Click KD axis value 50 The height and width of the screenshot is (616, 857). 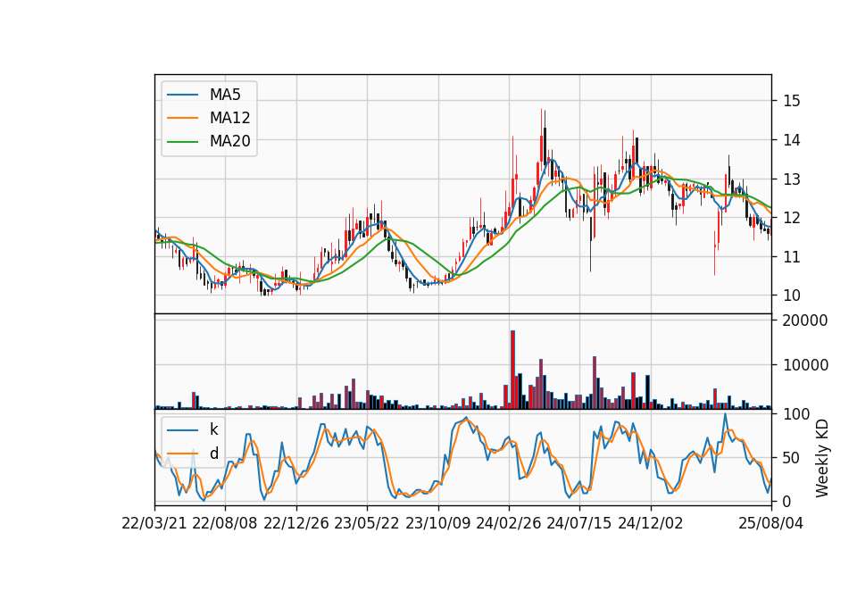[792, 457]
